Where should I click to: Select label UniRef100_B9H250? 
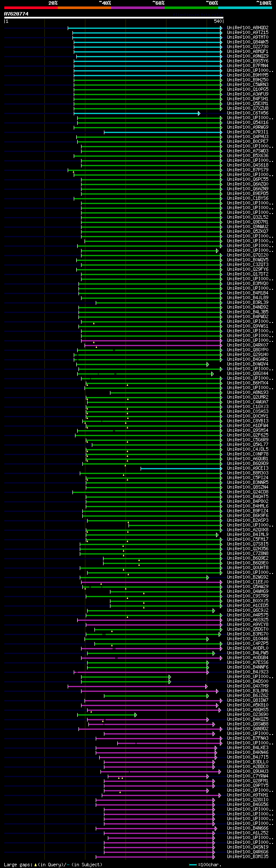[248, 80]
